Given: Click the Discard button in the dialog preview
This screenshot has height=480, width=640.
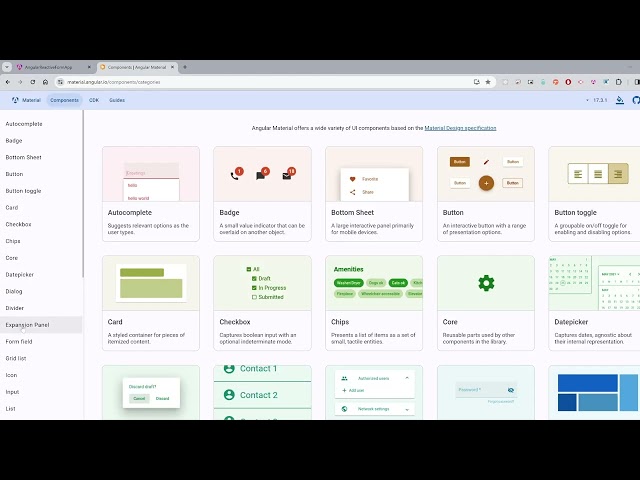Looking at the screenshot, I should (162, 398).
